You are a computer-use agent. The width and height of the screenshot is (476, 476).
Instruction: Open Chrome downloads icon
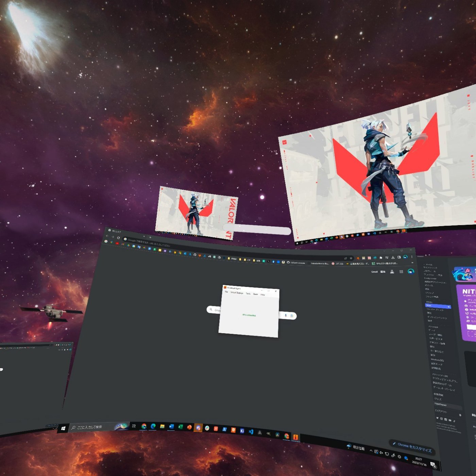tap(393, 257)
